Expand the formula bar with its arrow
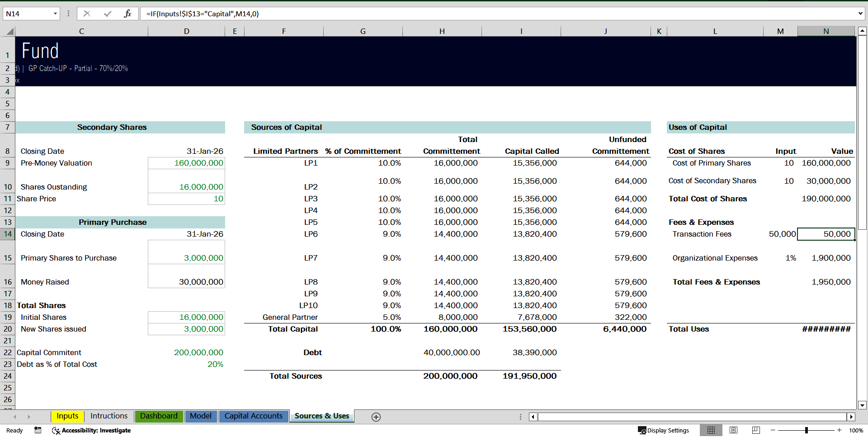Image resolution: width=868 pixels, height=437 pixels. [860, 14]
